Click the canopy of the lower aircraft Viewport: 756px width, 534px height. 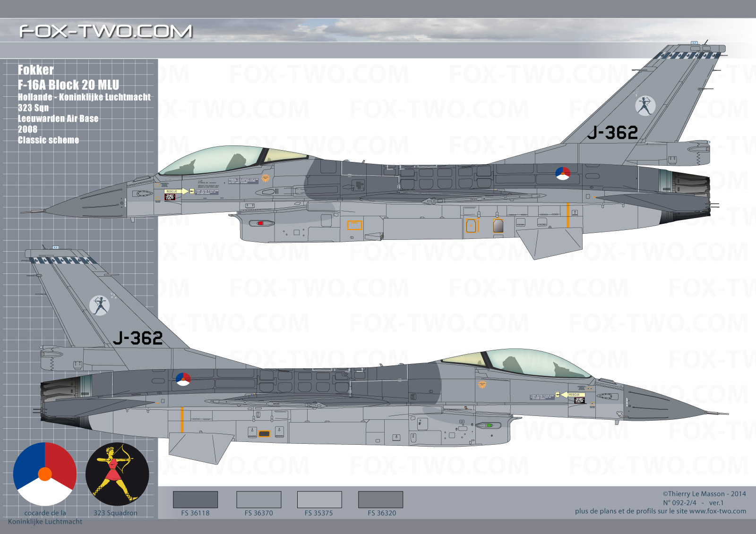tap(517, 364)
